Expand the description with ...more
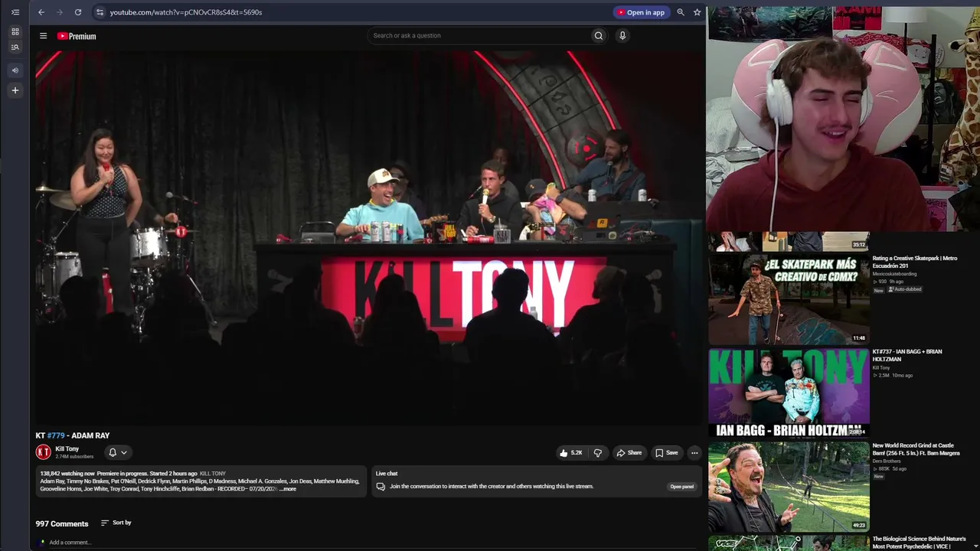 [x=288, y=489]
